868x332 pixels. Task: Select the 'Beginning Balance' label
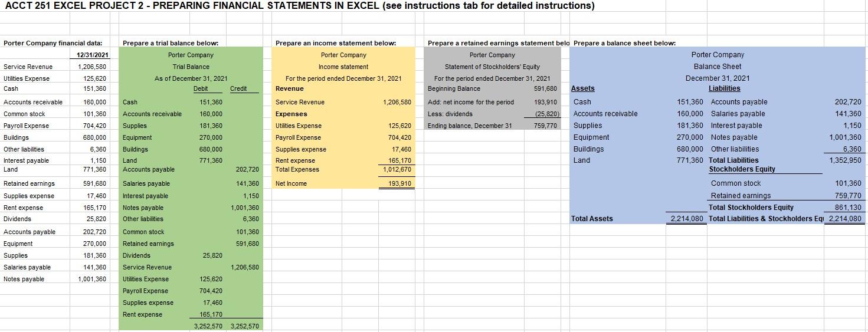(454, 88)
